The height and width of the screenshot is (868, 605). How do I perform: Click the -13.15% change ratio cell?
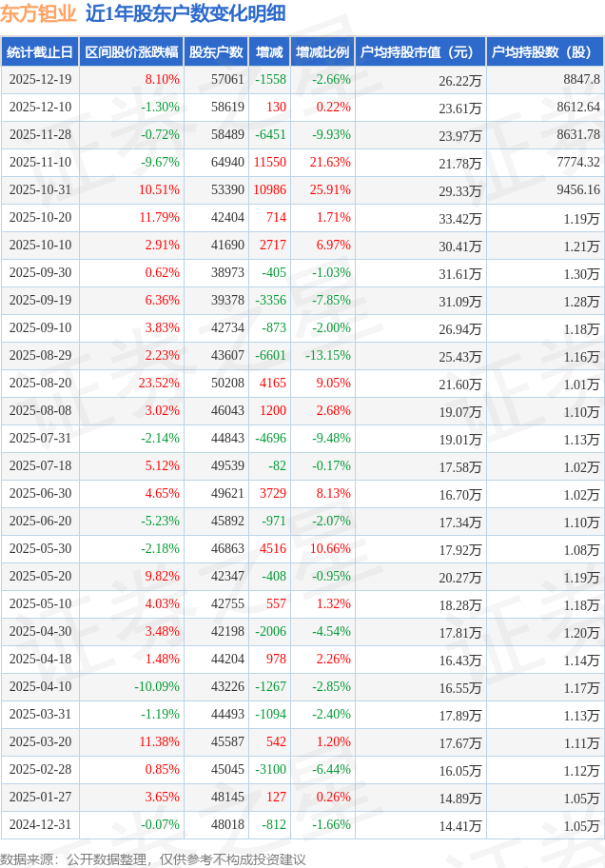[327, 356]
